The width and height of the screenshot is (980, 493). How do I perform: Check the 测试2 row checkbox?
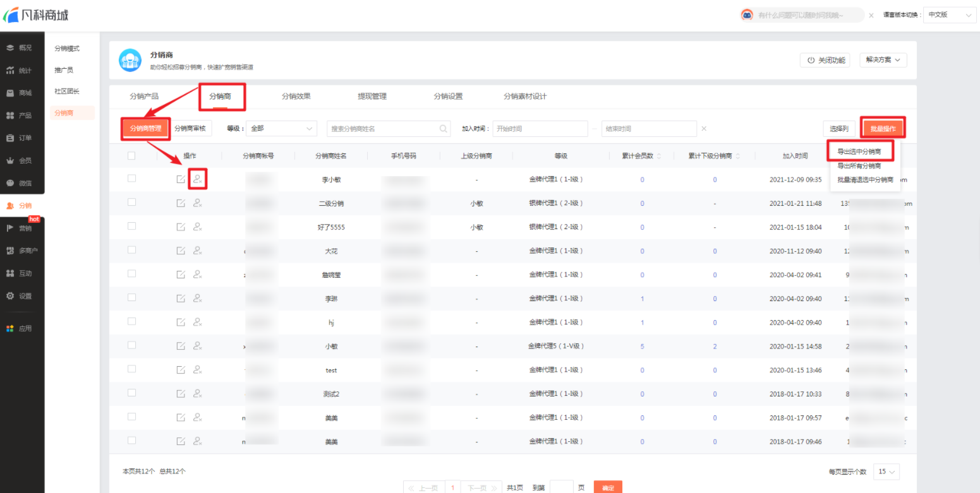point(131,393)
